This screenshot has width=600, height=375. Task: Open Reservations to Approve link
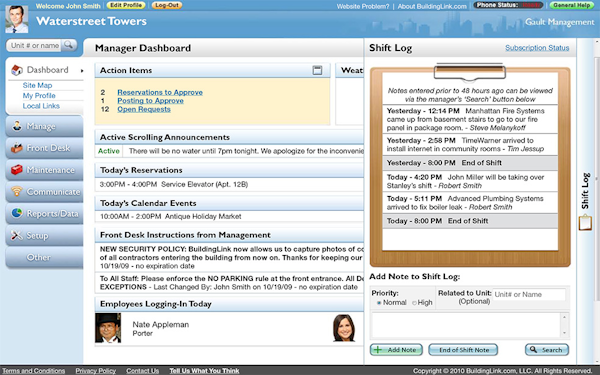pos(160,92)
